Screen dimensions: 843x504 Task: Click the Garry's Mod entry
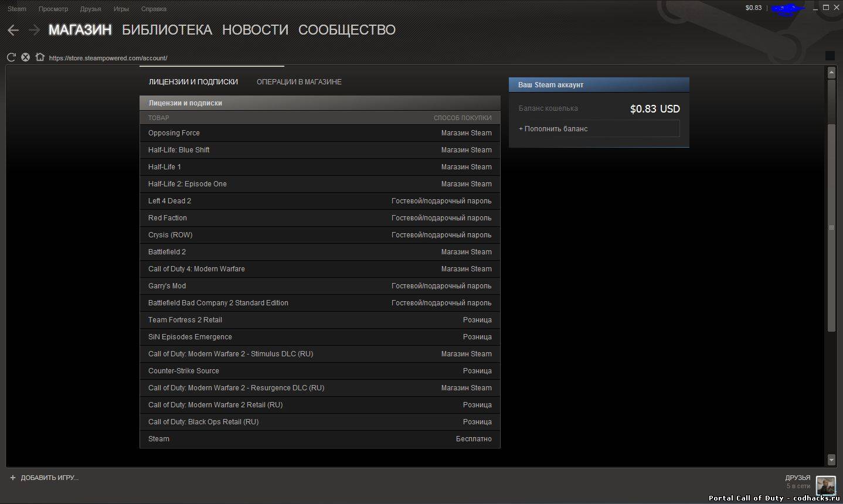pyautogui.click(x=320, y=286)
